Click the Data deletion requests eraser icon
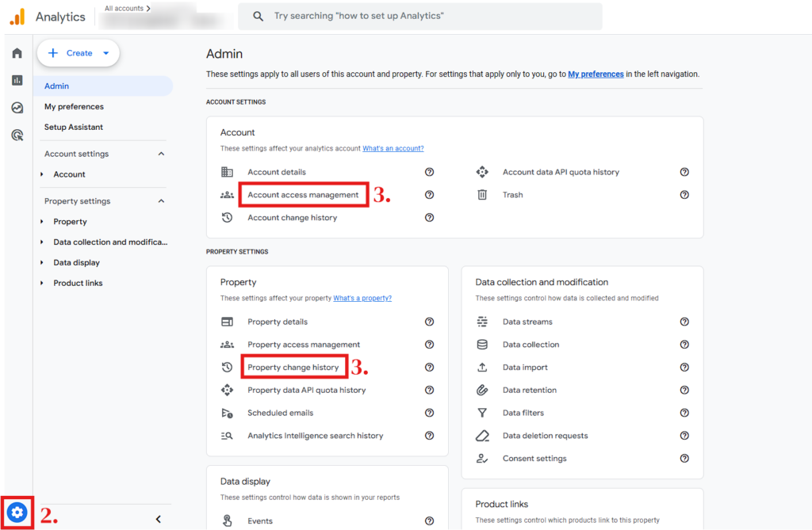The width and height of the screenshot is (812, 530). [482, 435]
